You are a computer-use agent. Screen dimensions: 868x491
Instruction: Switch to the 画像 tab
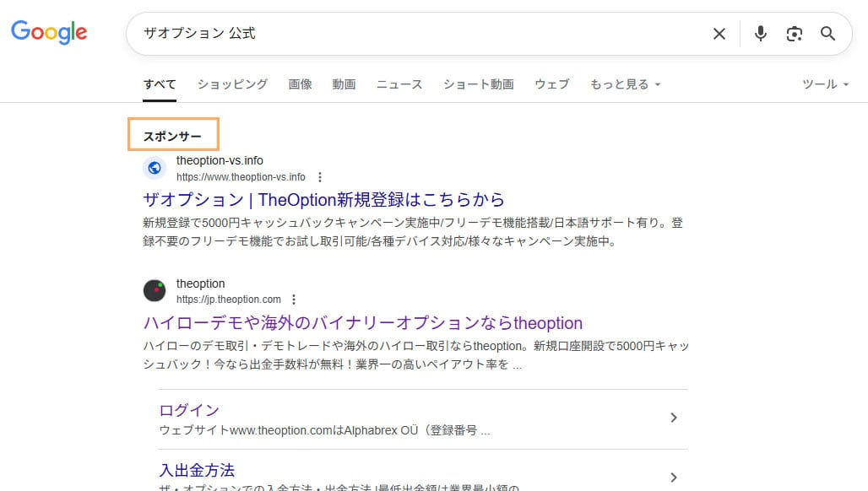point(300,84)
